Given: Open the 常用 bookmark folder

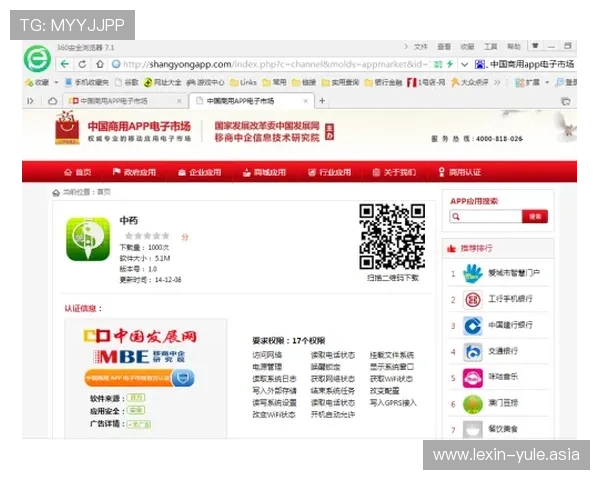Looking at the screenshot, I should 274,82.
